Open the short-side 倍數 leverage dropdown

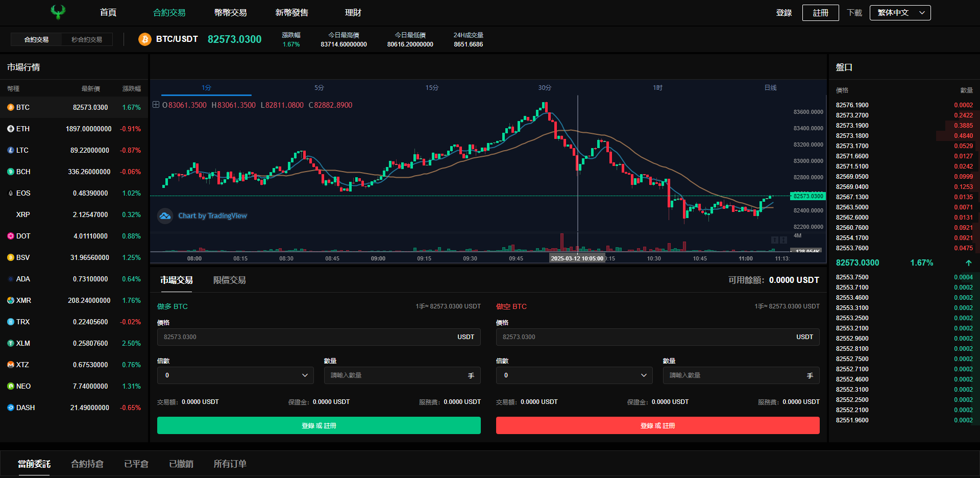tap(574, 375)
